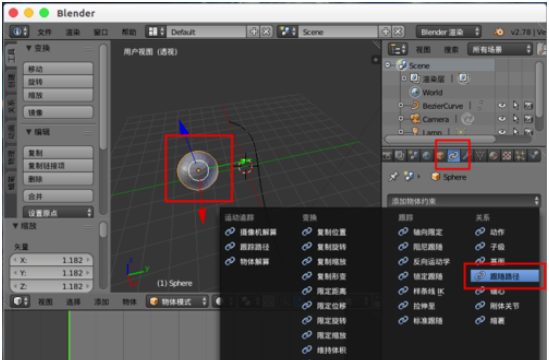Open the 帮助 (Help) menu
This screenshot has height=360, width=549.
[x=128, y=32]
